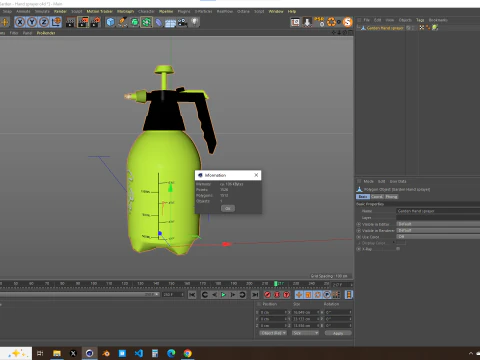Toggle the Y axis lock
This screenshot has height=360, width=480.
pos(32,22)
